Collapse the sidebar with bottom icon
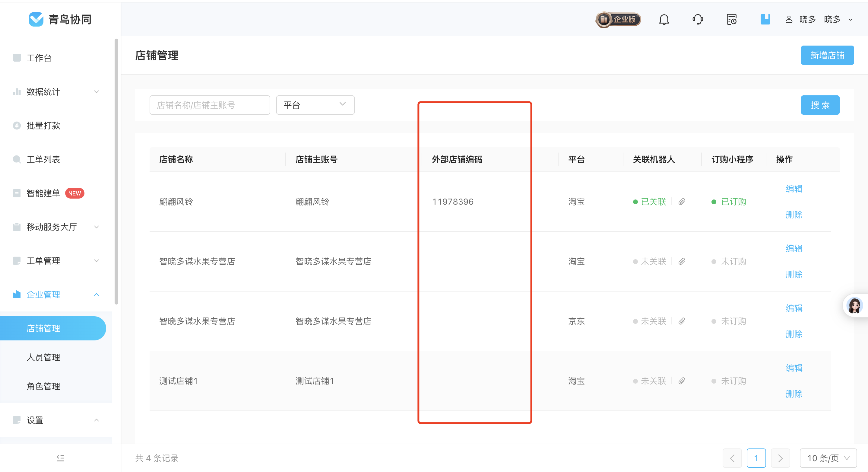Image resolution: width=868 pixels, height=472 pixels. pyautogui.click(x=60, y=458)
